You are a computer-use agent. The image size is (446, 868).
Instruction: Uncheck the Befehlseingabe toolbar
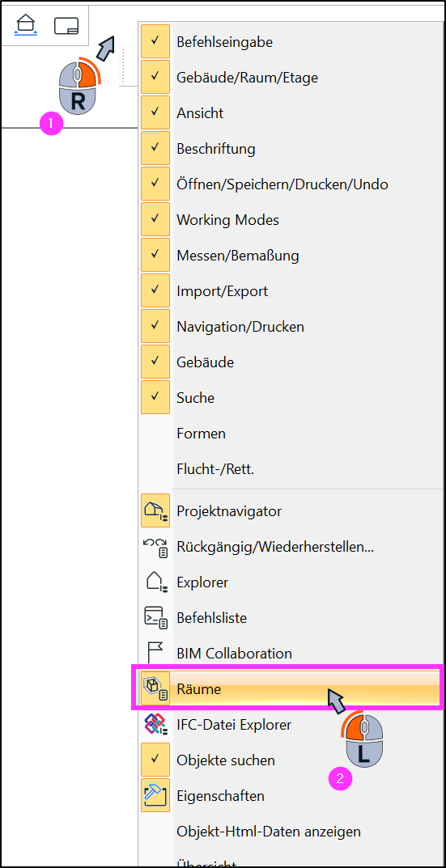[291, 41]
